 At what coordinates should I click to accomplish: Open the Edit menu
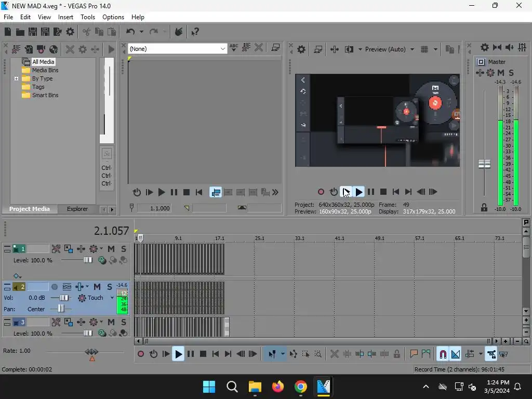pyautogui.click(x=25, y=17)
